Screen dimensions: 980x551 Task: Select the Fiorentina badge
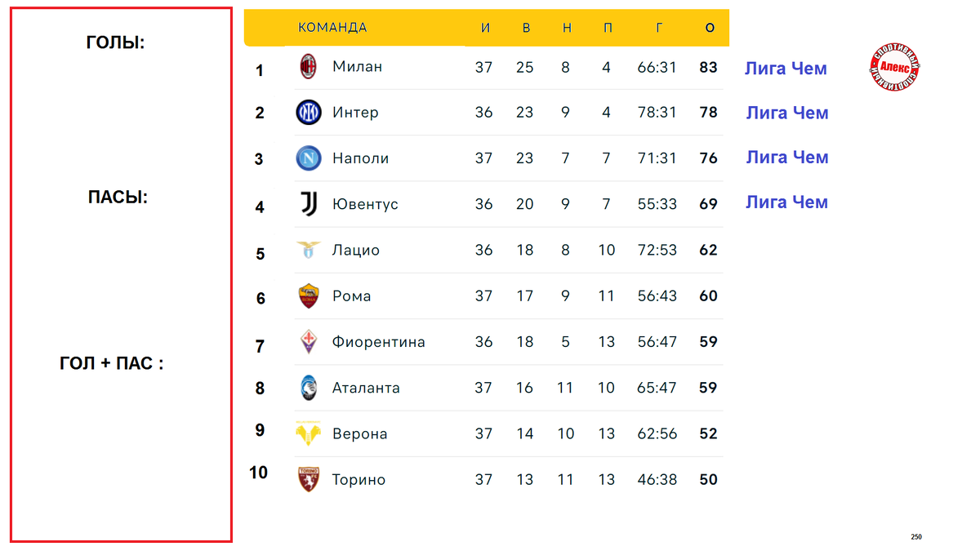(308, 341)
